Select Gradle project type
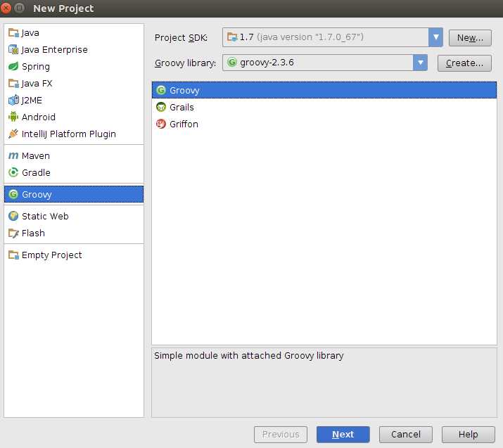Viewport: 503px width, 448px height. tap(74, 172)
